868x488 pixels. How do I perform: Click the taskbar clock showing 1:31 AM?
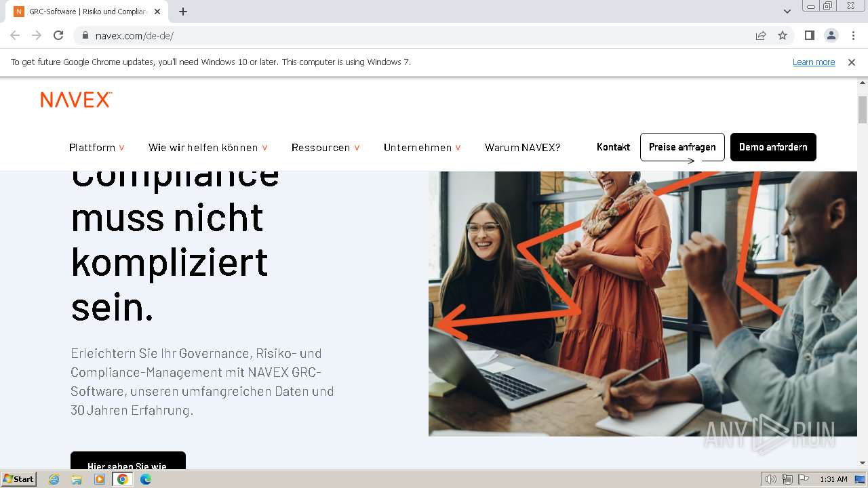tap(833, 479)
